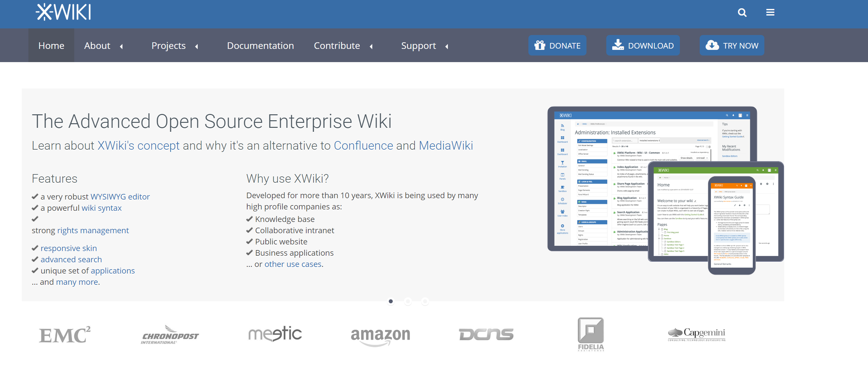Go to the Home tab

coord(51,45)
